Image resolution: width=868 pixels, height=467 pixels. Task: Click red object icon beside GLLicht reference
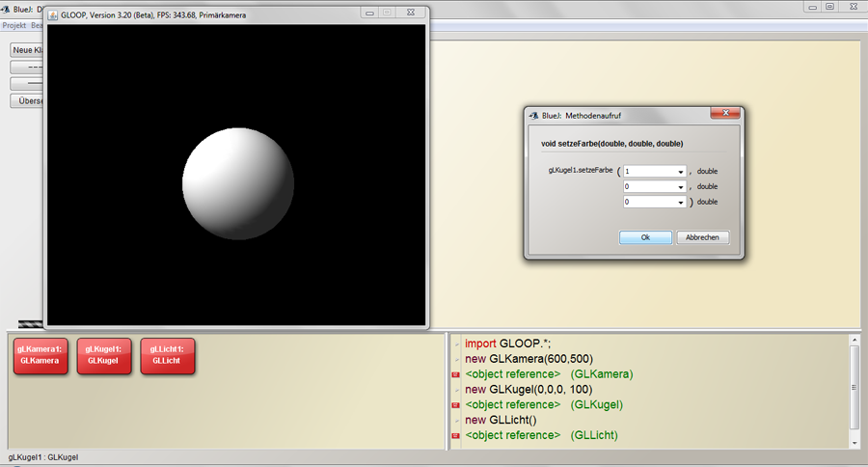(x=455, y=436)
